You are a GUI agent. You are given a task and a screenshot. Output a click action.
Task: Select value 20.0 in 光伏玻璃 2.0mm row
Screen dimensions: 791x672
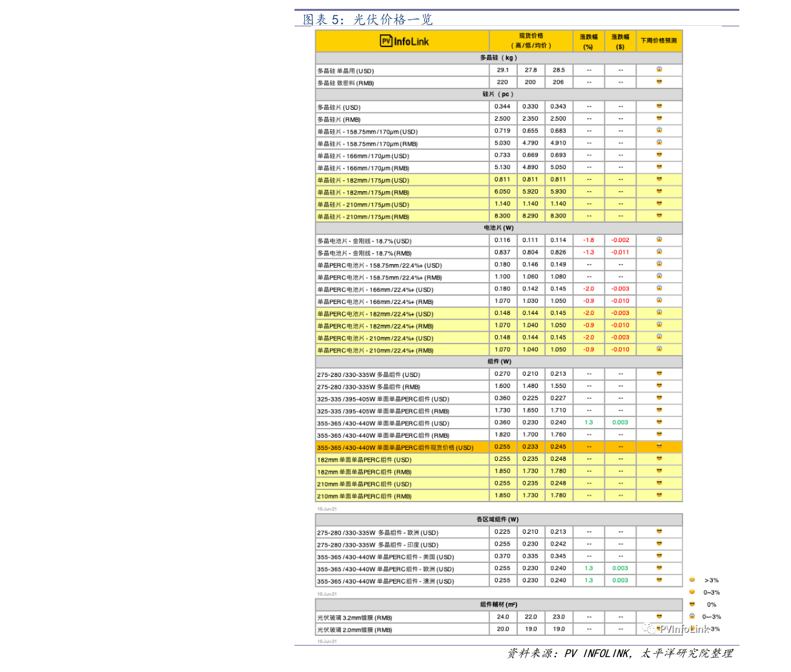tap(502, 629)
